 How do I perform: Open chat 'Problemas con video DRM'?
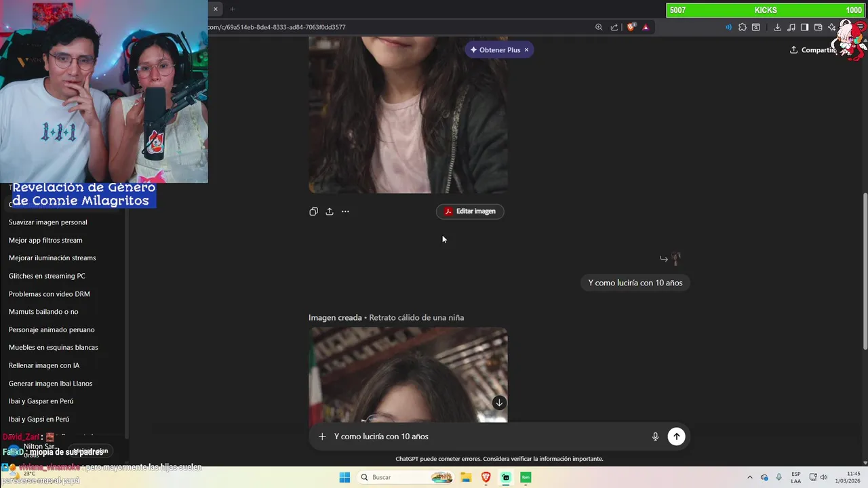[x=50, y=294]
